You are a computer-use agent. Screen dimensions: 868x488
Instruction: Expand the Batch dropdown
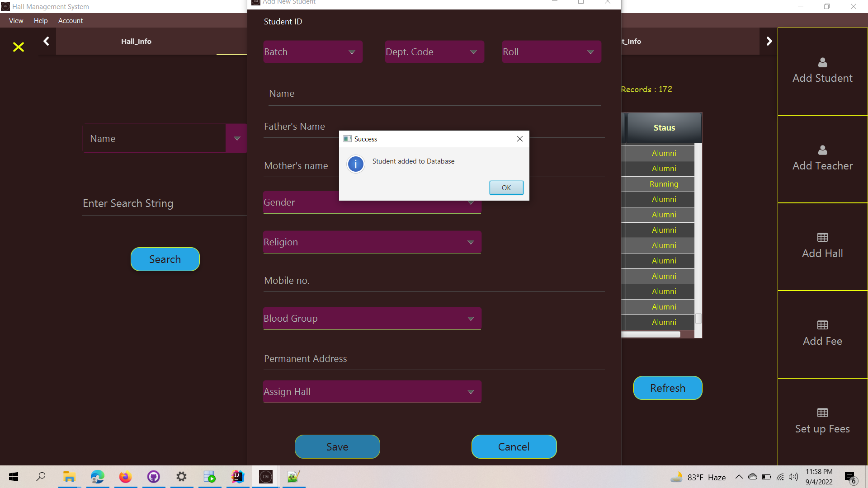[x=312, y=52]
